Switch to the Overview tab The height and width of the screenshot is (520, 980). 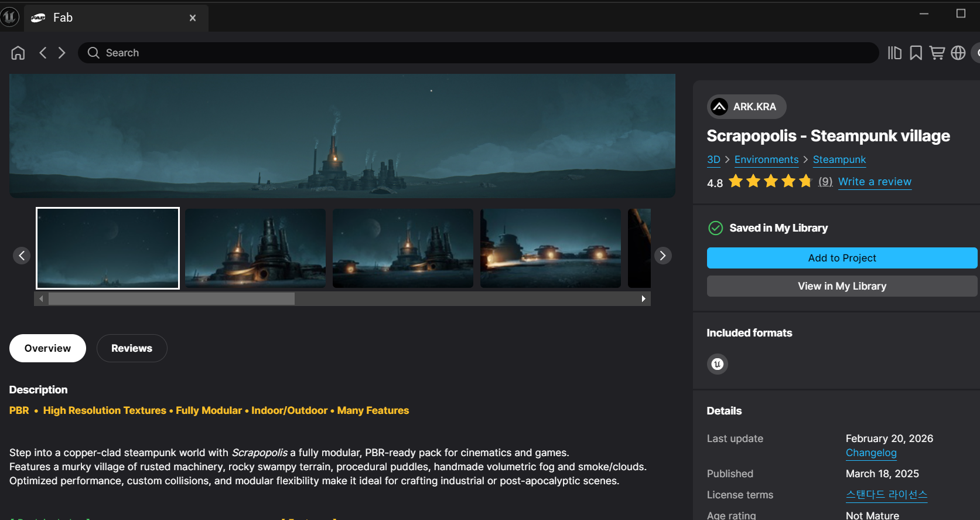tap(47, 348)
